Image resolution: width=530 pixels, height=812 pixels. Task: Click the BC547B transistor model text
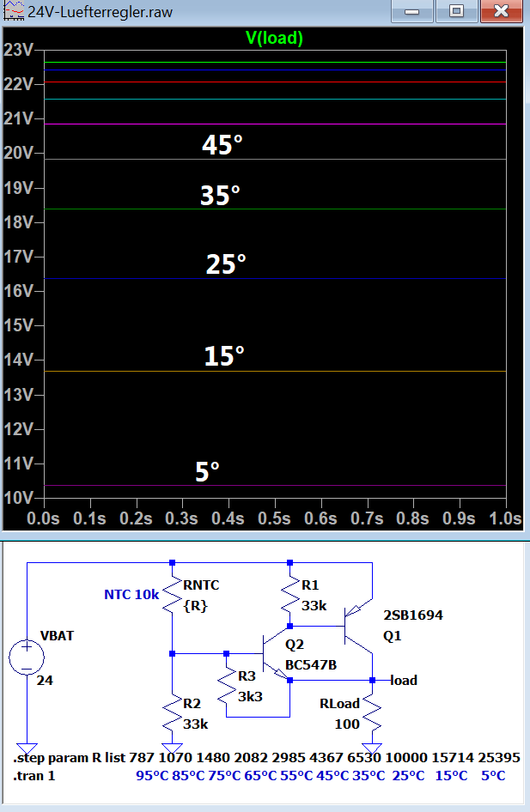click(x=311, y=665)
